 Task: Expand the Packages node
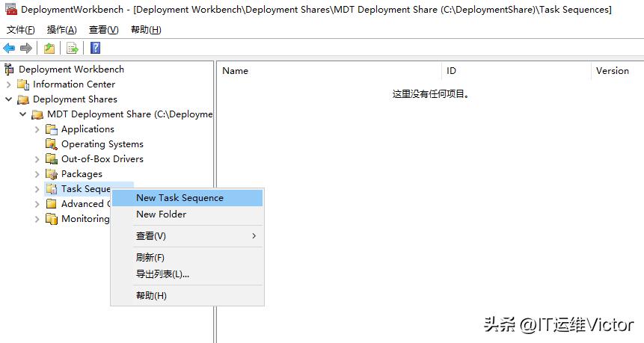[37, 174]
